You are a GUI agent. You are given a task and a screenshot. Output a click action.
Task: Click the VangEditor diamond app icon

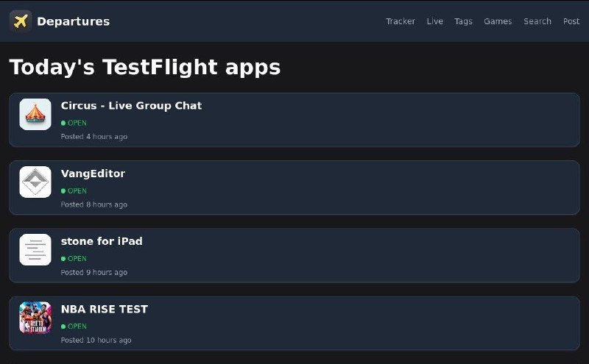point(35,182)
